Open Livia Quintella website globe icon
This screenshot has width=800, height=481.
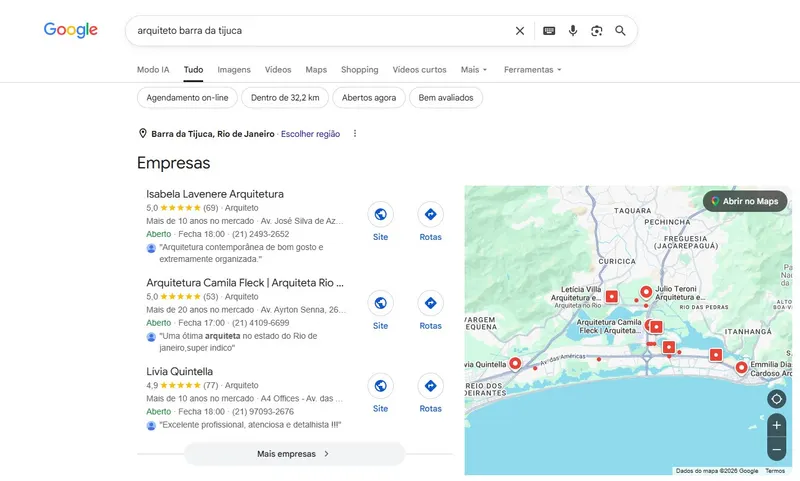tap(380, 386)
